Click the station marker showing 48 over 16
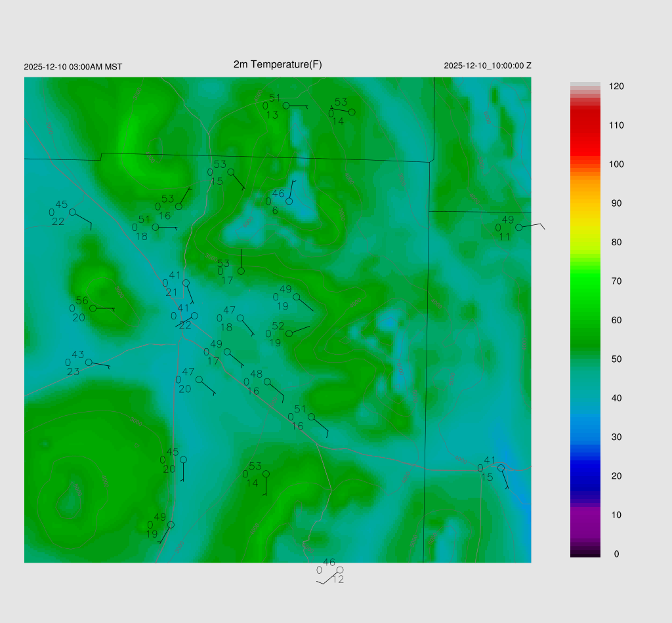Image resolution: width=672 pixels, height=623 pixels. (267, 381)
